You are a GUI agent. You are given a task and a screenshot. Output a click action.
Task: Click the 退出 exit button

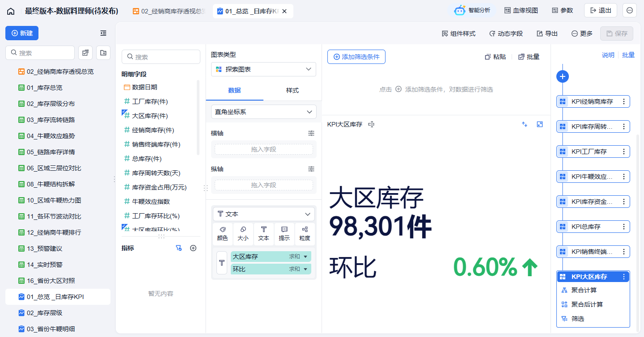[601, 10]
